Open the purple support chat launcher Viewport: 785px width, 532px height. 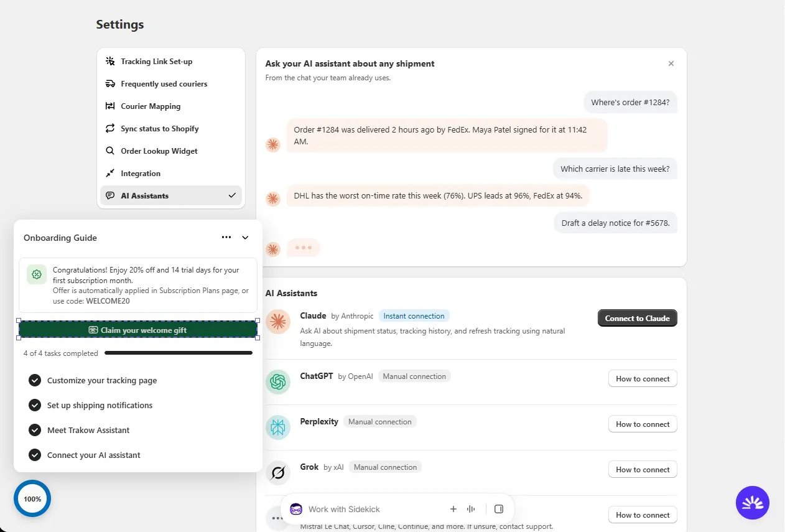[753, 503]
